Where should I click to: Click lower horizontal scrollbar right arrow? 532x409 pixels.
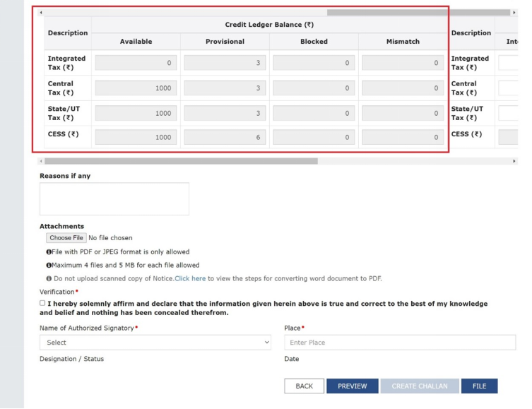click(x=514, y=161)
